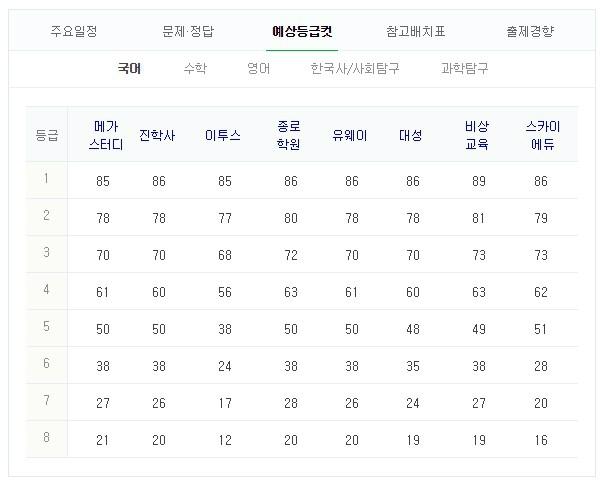600x484 pixels.
Task: Select the 국어 subject tab
Action: (x=129, y=69)
